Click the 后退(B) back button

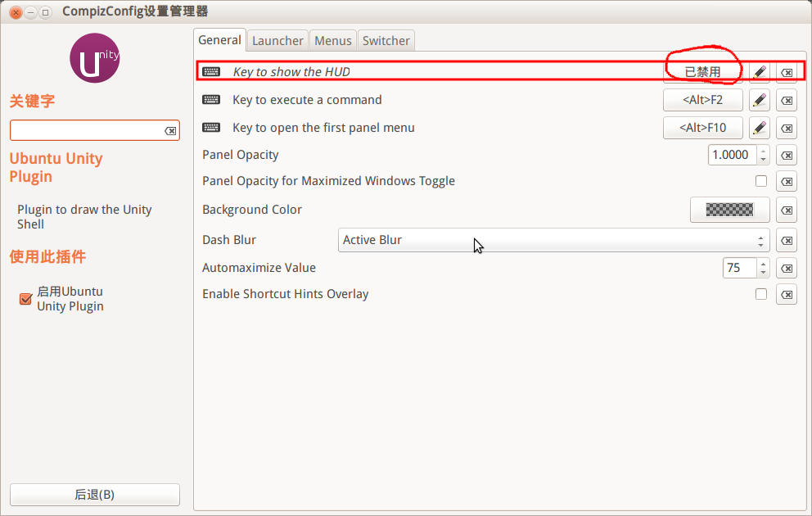click(95, 495)
